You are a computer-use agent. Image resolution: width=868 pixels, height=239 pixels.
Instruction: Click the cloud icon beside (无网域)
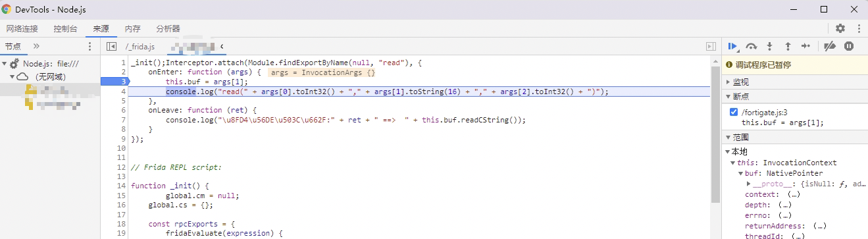tap(22, 76)
